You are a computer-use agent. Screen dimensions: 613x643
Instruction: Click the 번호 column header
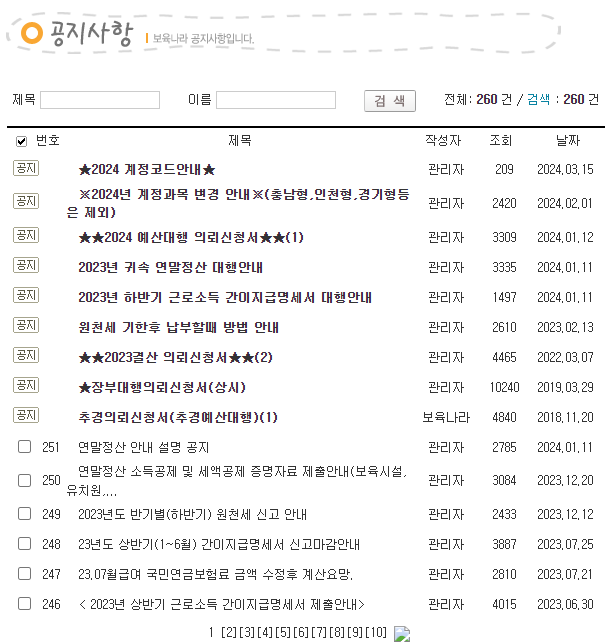click(48, 140)
